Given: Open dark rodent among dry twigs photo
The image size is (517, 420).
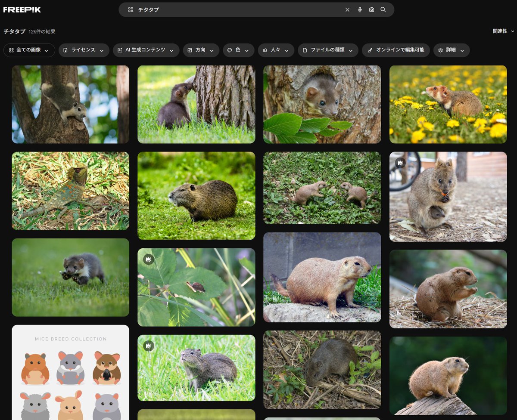Looking at the screenshot, I should tap(322, 370).
